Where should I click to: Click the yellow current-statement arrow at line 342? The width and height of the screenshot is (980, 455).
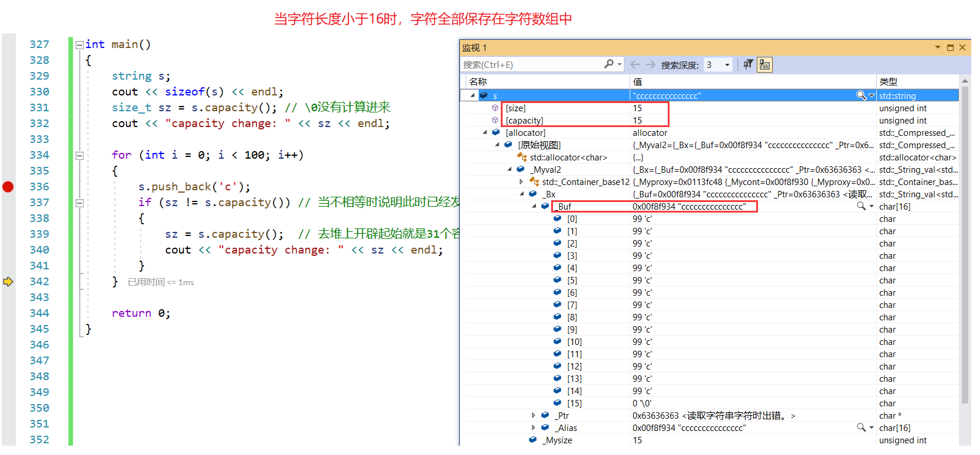point(8,282)
